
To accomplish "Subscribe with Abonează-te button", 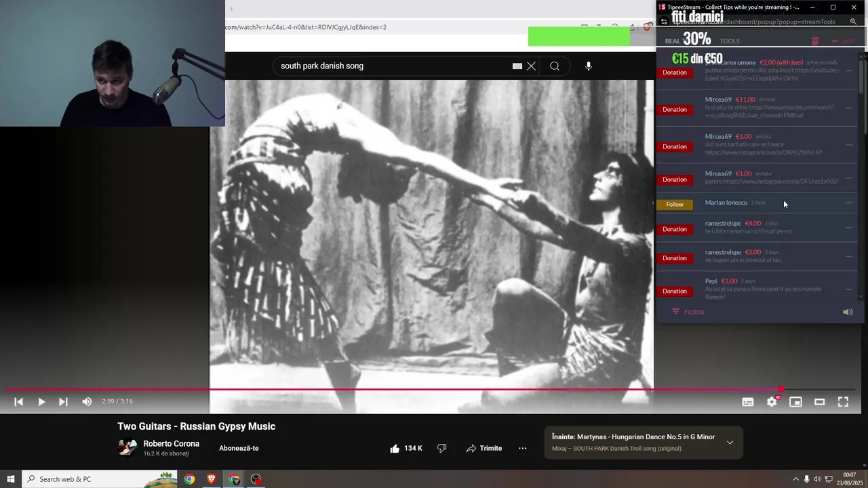I will (239, 448).
